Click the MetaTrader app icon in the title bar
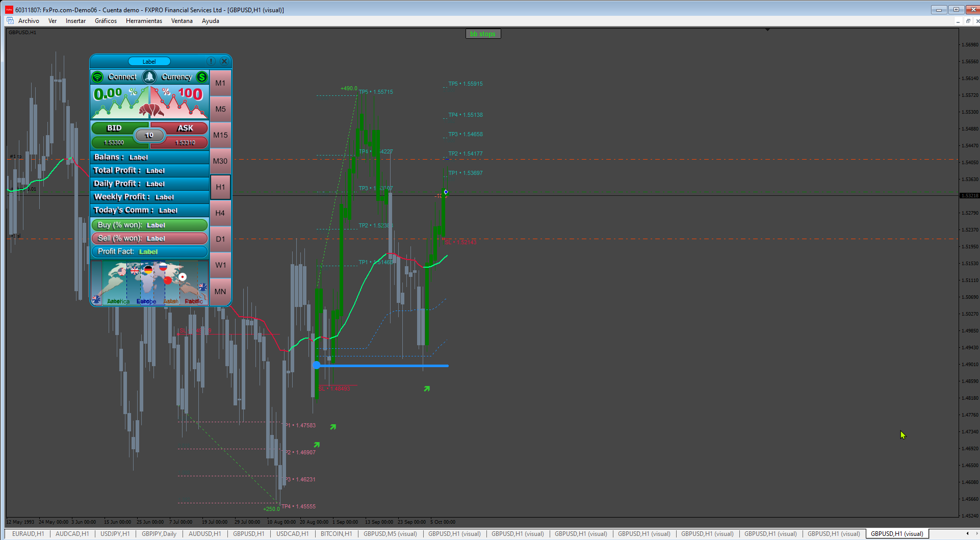The image size is (980, 540). (x=9, y=10)
